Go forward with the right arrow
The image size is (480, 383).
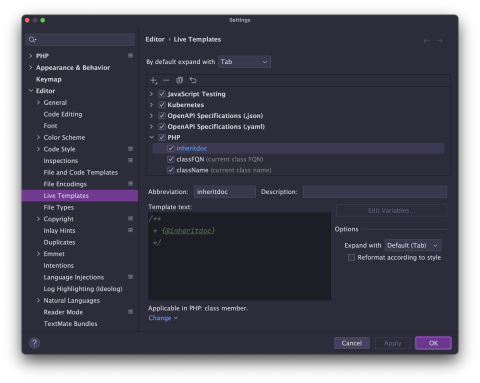pyautogui.click(x=440, y=41)
